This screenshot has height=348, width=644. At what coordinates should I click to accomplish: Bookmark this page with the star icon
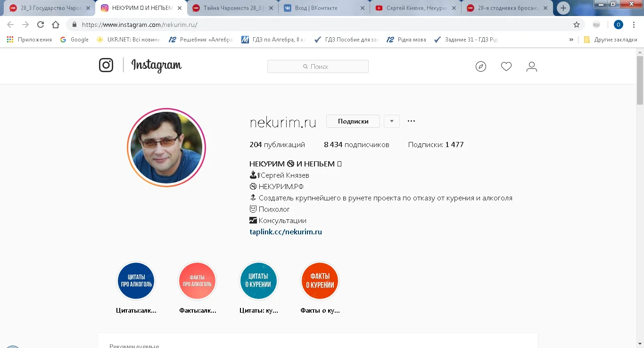click(576, 25)
